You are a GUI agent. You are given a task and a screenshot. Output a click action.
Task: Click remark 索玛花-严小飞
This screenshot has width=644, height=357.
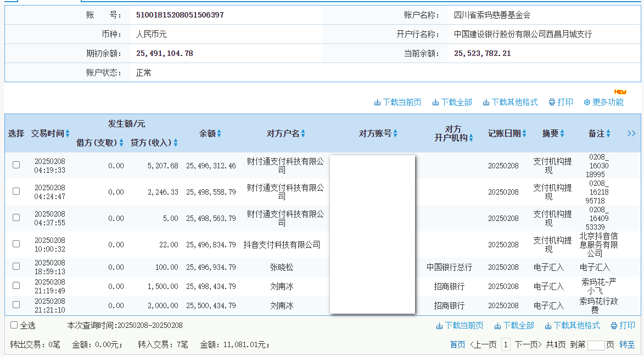click(598, 286)
